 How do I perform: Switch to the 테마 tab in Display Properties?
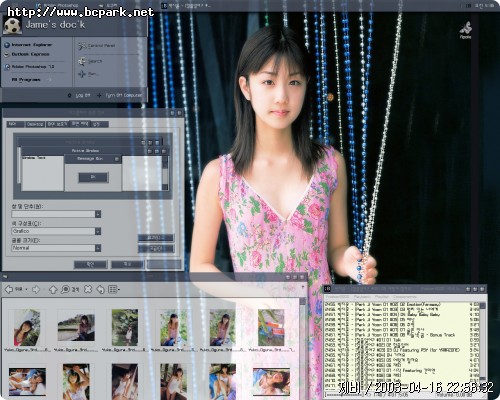click(x=15, y=124)
